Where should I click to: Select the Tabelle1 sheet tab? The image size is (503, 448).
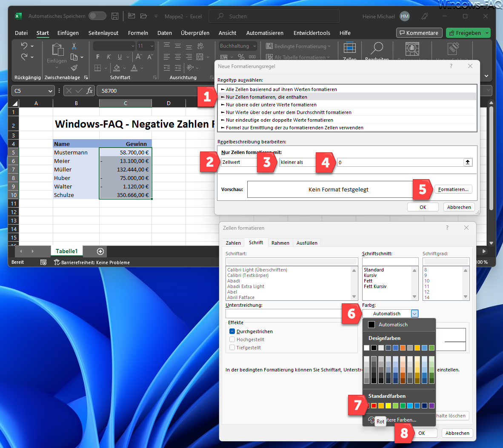[67, 251]
